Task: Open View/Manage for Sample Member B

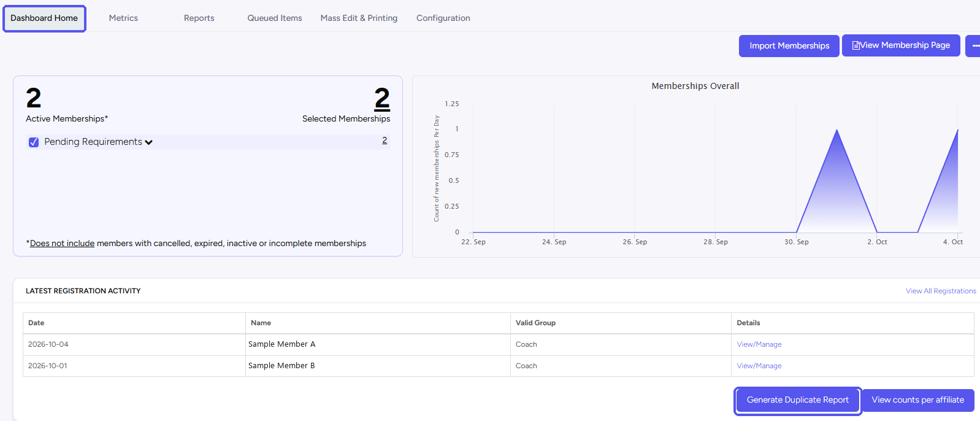Action: (759, 366)
